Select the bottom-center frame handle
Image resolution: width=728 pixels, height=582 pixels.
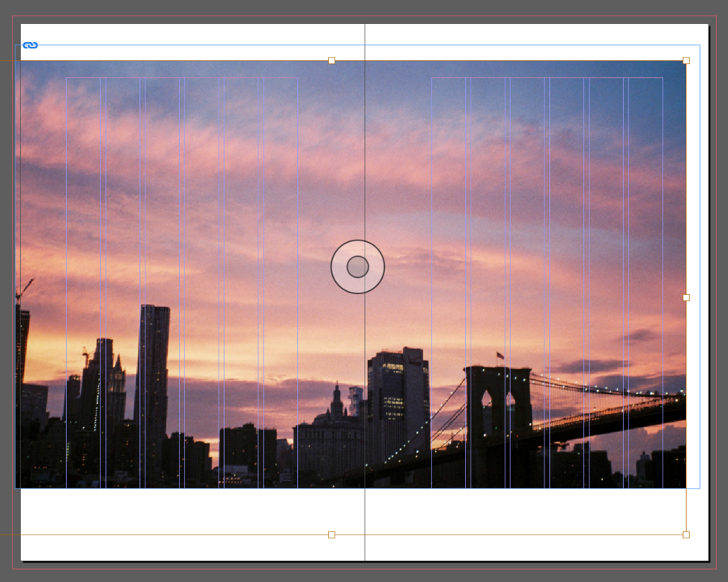(x=331, y=535)
